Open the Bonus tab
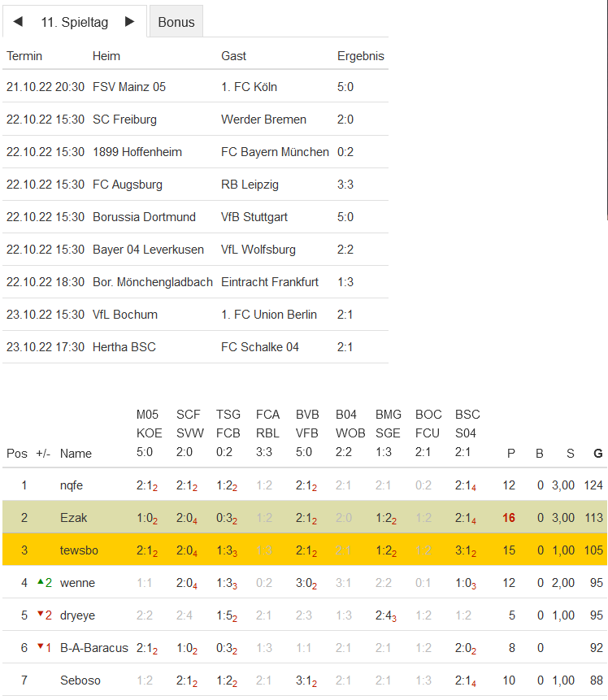Screen dimensions: 608x700 click(x=176, y=22)
